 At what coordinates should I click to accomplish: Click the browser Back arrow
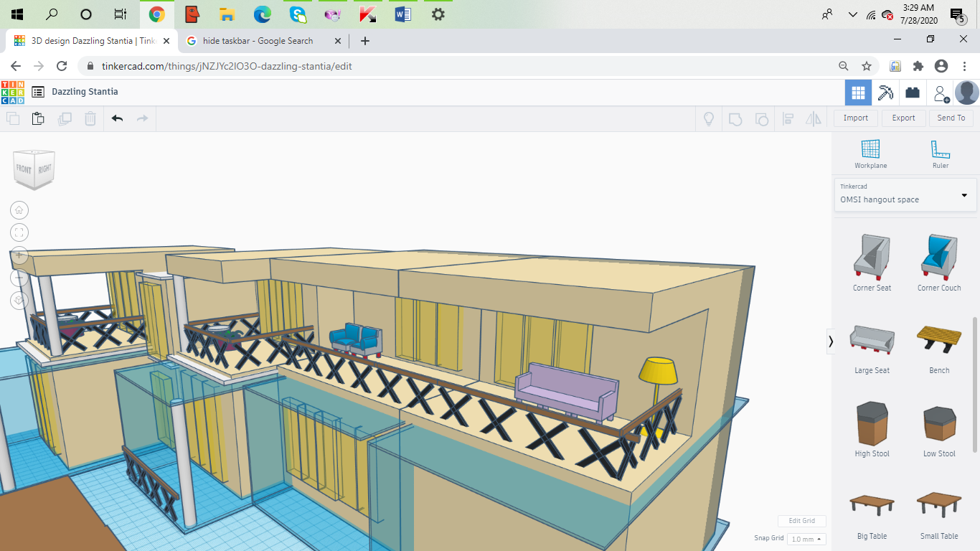click(x=16, y=66)
